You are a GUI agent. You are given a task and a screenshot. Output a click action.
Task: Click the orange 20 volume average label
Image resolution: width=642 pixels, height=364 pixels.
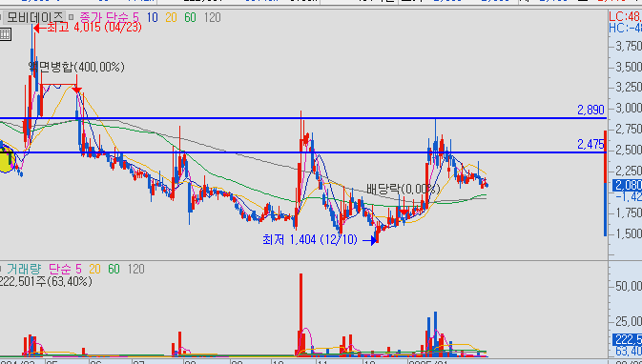pyautogui.click(x=94, y=269)
